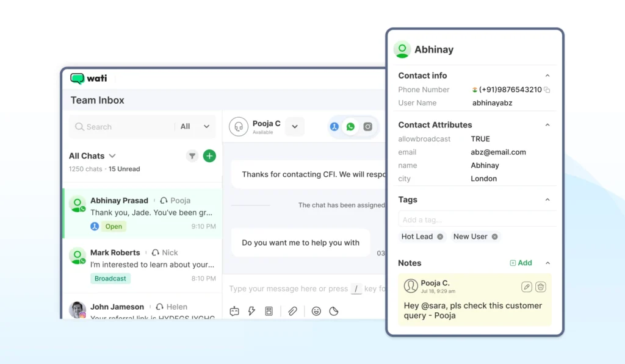Edit Pooja C.'s note with the pencil icon

coord(527,287)
